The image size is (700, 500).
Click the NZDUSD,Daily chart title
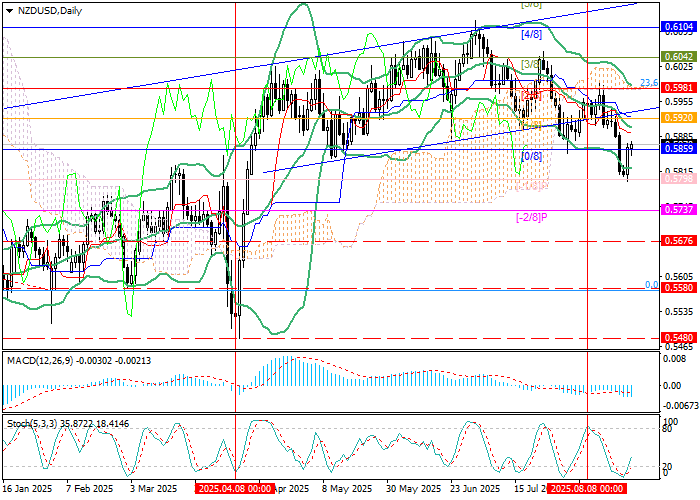50,12
